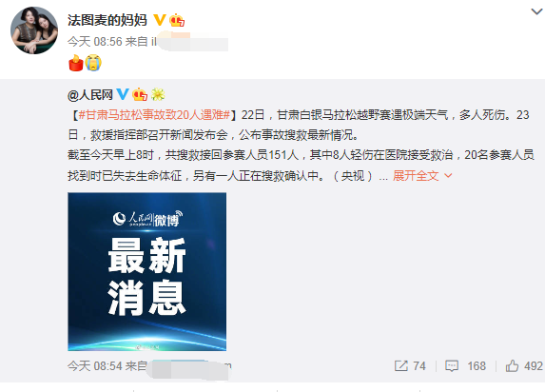Image resolution: width=545 pixels, height=392 pixels.
Task: Click the repost share icon
Action: pyautogui.click(x=400, y=366)
